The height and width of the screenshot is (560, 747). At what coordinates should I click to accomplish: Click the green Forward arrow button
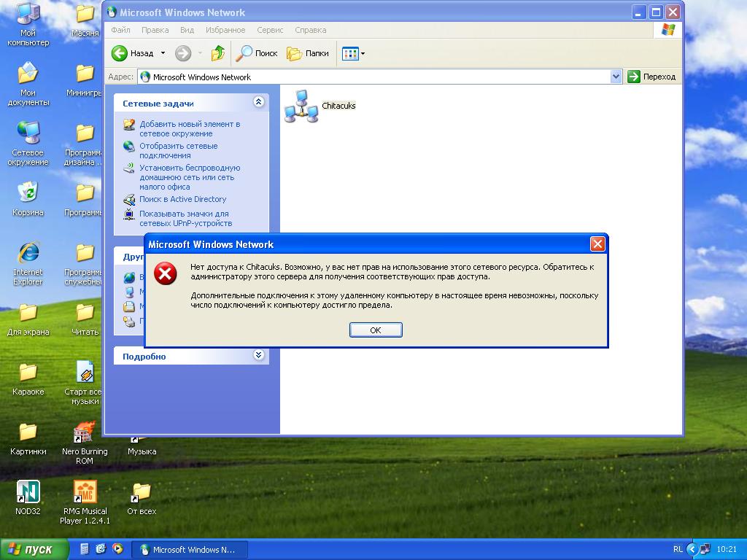(183, 53)
